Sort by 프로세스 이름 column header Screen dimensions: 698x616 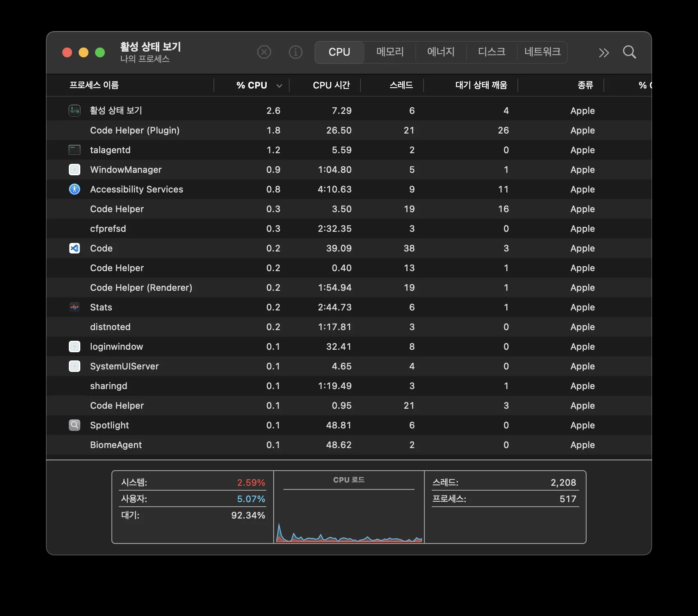click(130, 85)
